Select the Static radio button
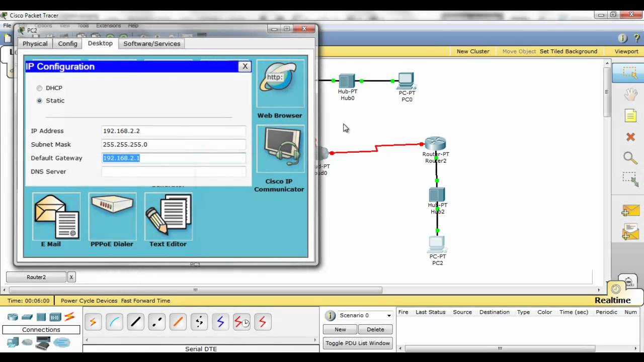This screenshot has width=644, height=362. 39,101
